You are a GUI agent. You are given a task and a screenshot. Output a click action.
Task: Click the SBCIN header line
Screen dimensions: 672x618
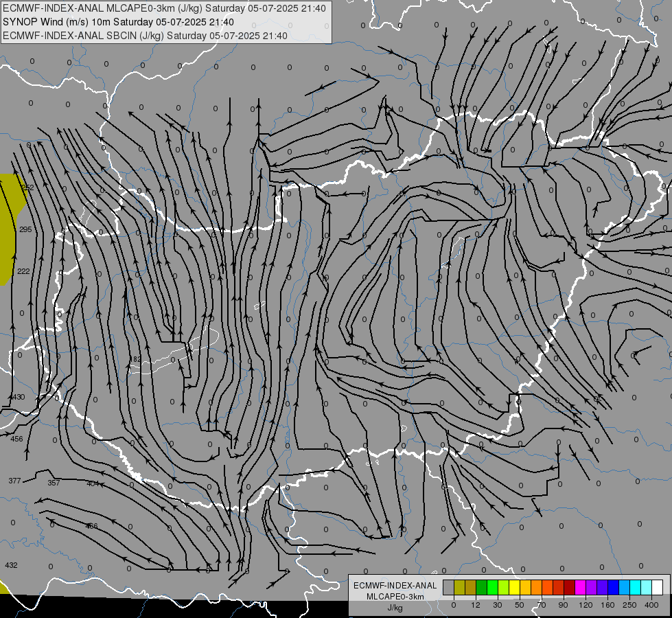coord(145,36)
